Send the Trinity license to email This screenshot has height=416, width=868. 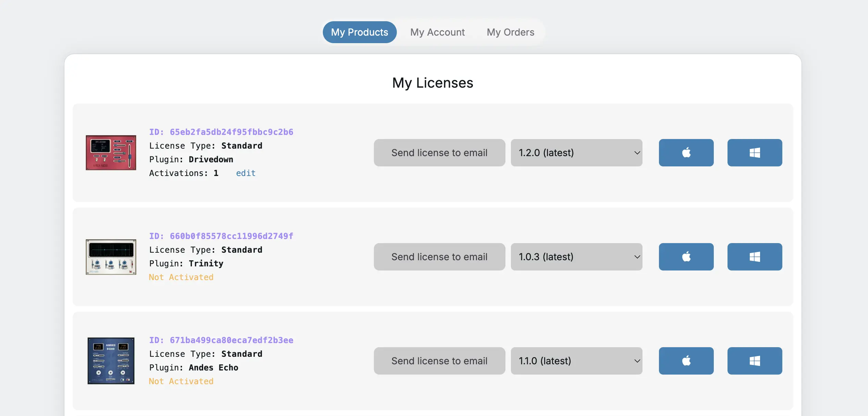point(439,257)
